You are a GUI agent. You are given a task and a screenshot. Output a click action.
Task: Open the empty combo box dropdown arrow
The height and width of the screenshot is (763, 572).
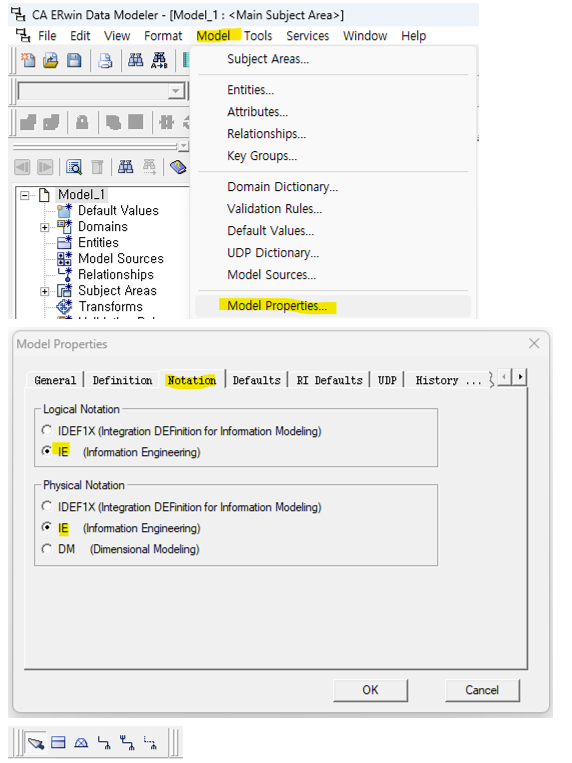tap(176, 91)
